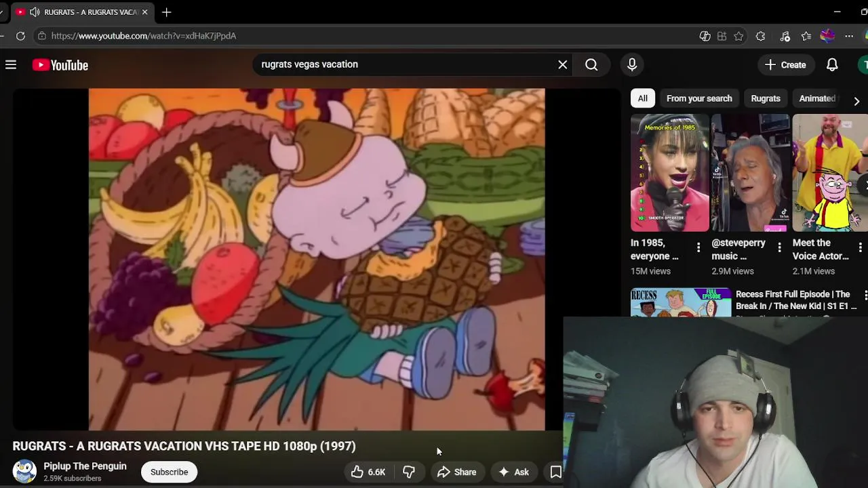Click the 2.1M views text
This screenshot has height=488, width=868.
[x=814, y=271]
